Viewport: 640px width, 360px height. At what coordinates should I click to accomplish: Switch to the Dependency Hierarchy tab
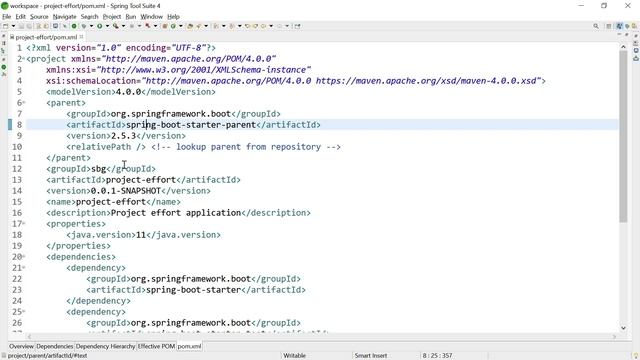pos(105,346)
